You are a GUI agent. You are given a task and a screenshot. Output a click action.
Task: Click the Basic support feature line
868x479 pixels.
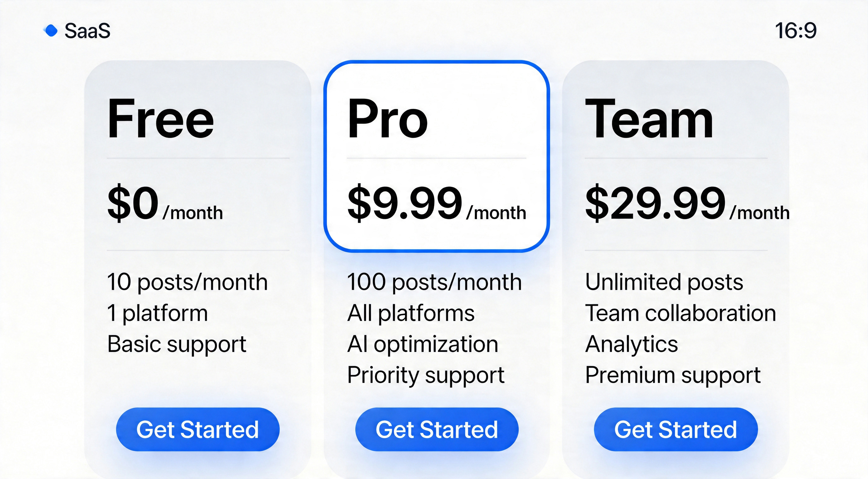[x=177, y=344]
